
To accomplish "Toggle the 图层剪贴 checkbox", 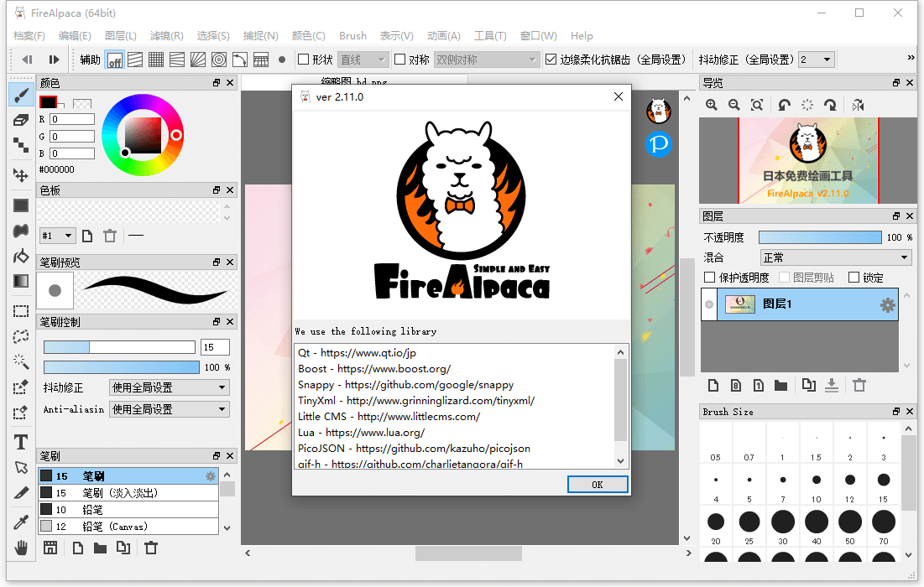I will (785, 278).
